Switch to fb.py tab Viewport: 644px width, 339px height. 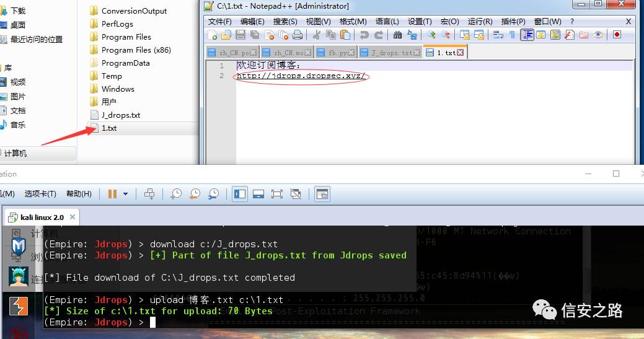tap(337, 53)
